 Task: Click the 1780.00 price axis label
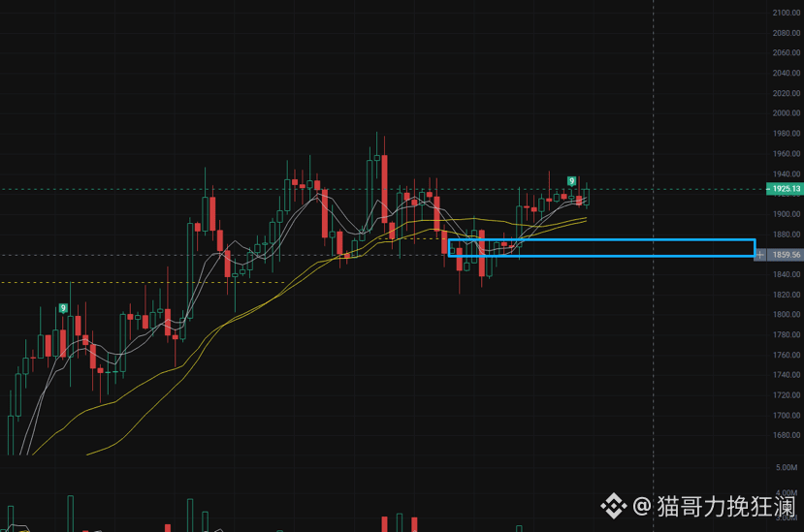786,334
